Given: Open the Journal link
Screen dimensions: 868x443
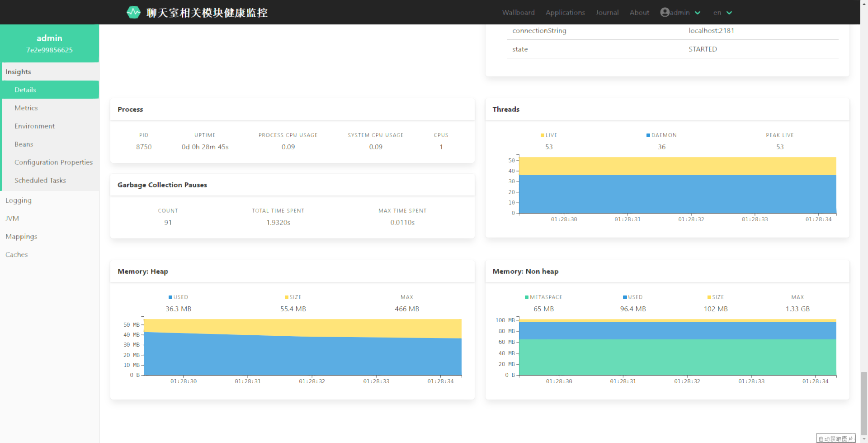Looking at the screenshot, I should 607,13.
